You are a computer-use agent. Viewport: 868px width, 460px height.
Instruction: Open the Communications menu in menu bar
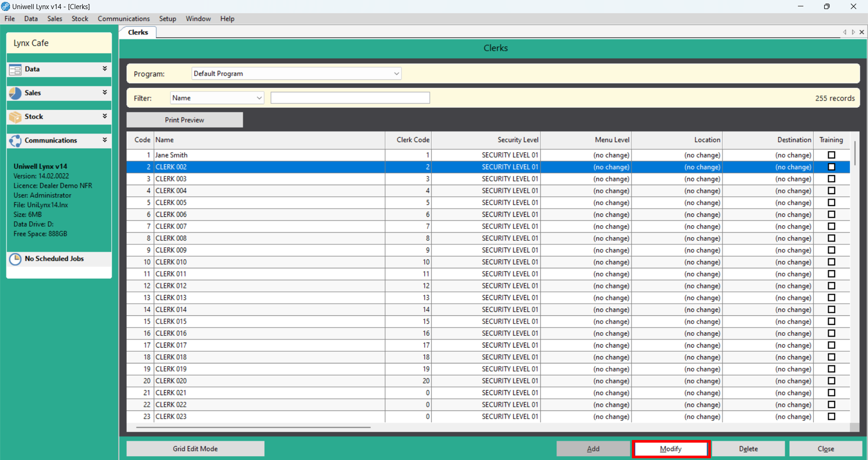(124, 19)
